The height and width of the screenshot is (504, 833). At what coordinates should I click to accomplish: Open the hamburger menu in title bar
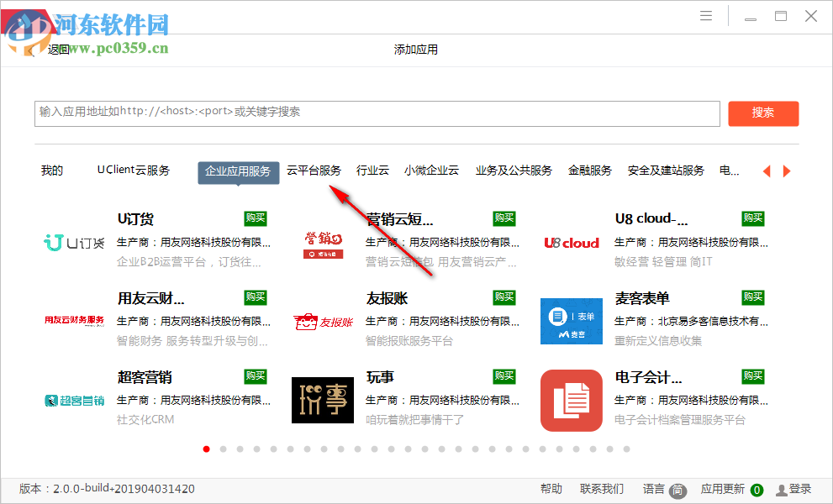[x=705, y=15]
